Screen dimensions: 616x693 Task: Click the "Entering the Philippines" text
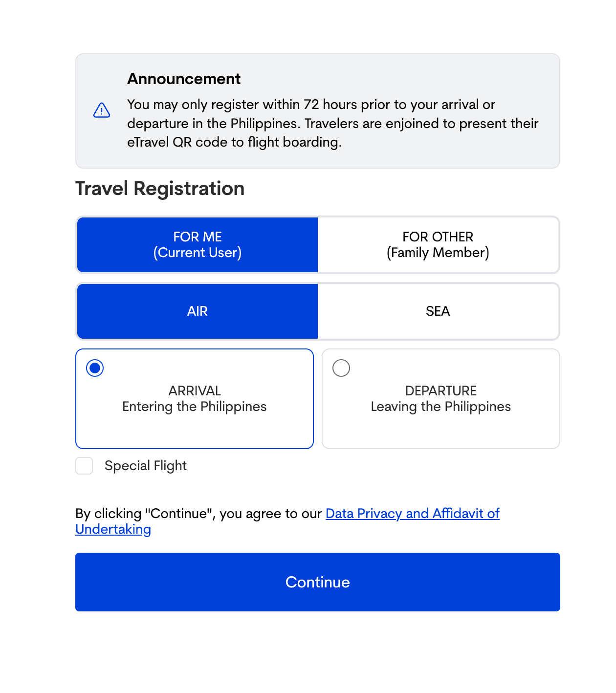click(x=195, y=407)
